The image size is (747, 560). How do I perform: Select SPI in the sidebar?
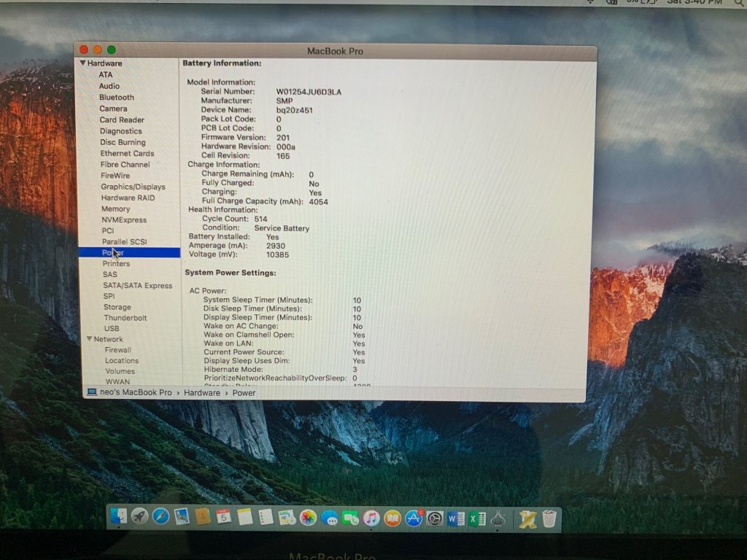[x=109, y=296]
